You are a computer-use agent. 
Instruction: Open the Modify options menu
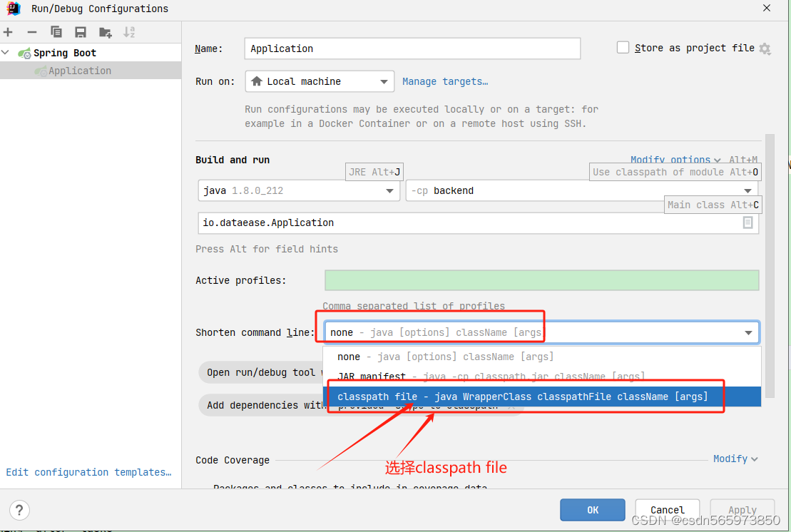click(x=675, y=160)
